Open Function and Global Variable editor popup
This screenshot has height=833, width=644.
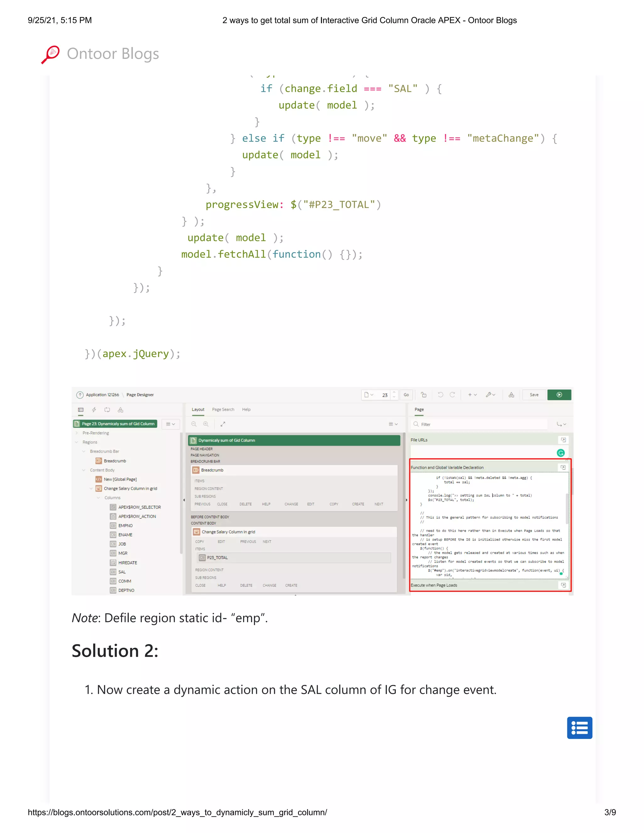coord(563,467)
